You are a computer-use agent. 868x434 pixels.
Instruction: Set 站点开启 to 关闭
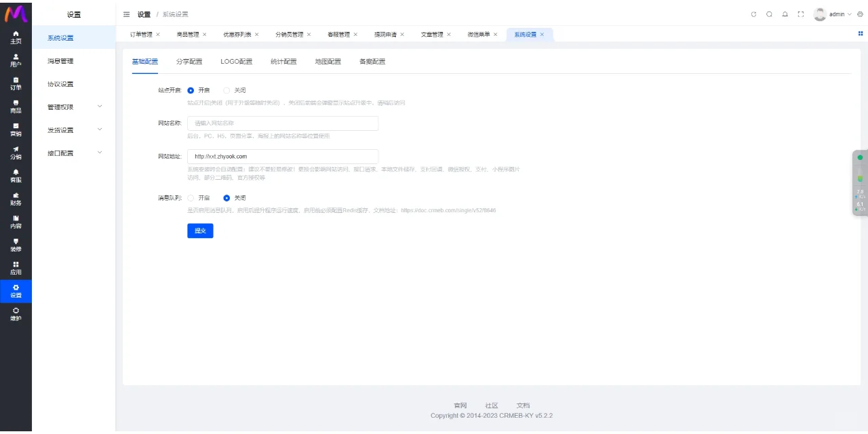pyautogui.click(x=227, y=90)
